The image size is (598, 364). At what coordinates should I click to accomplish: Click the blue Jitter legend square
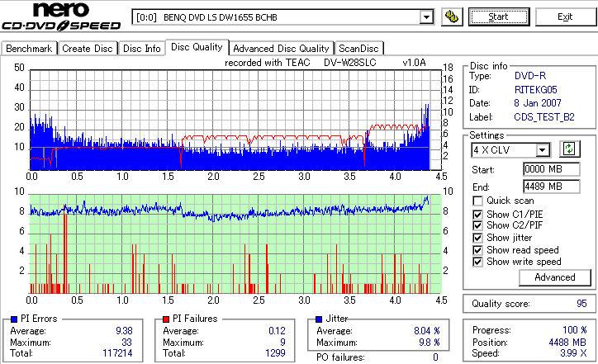(319, 319)
